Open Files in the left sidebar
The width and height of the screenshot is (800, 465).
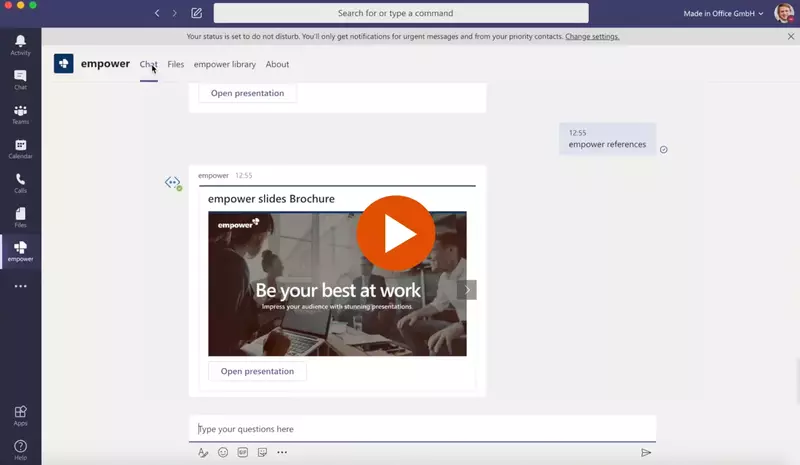(20, 217)
